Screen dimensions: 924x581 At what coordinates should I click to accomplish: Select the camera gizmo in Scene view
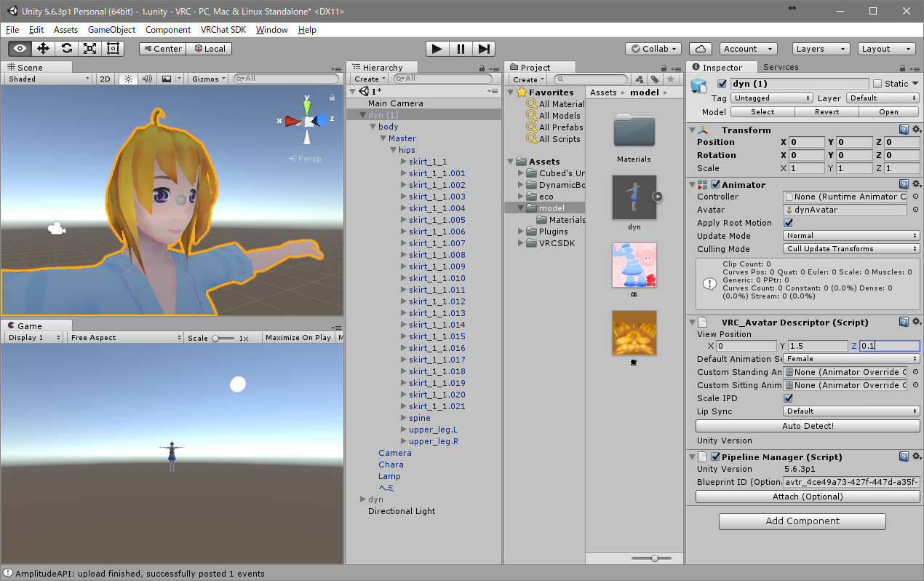(x=55, y=229)
